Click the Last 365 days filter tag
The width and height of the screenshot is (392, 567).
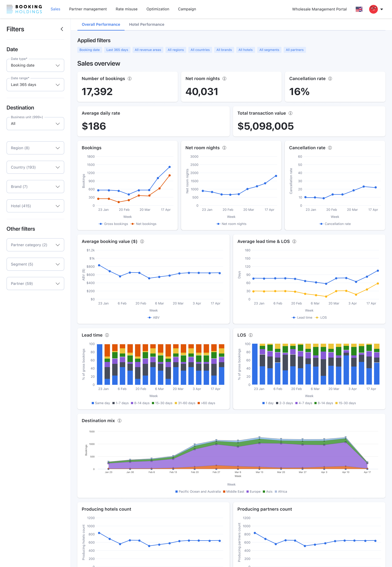[x=117, y=50]
